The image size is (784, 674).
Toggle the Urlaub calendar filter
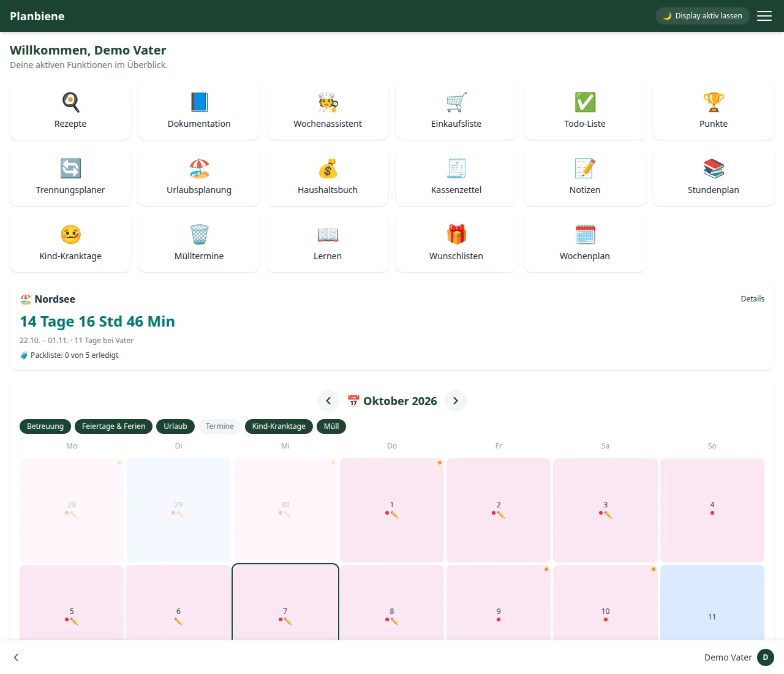point(175,426)
